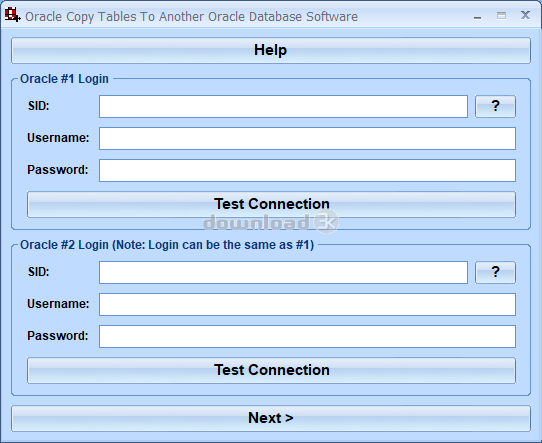The image size is (542, 443).
Task: Click the Oracle #1 Login group label
Action: pyautogui.click(x=64, y=79)
